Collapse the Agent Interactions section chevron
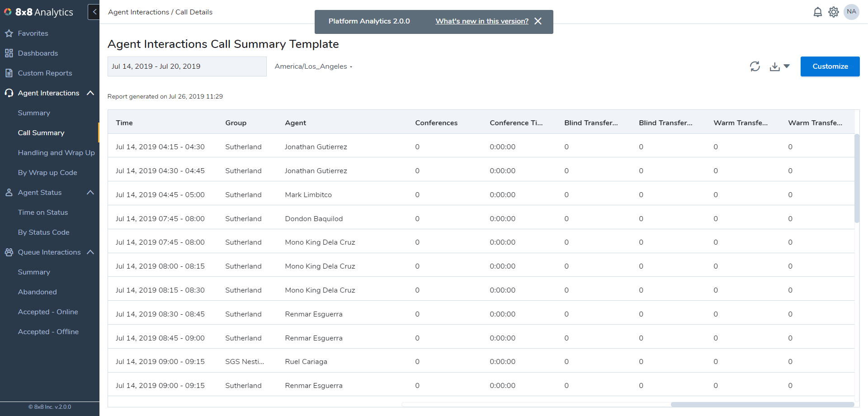This screenshot has width=868, height=416. pyautogui.click(x=90, y=93)
